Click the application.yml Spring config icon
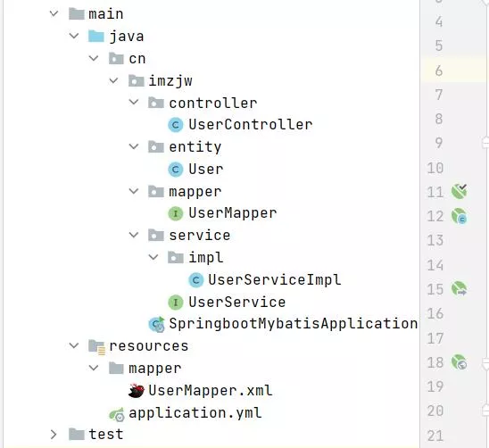Image resolution: width=489 pixels, height=448 pixels. [x=117, y=414]
